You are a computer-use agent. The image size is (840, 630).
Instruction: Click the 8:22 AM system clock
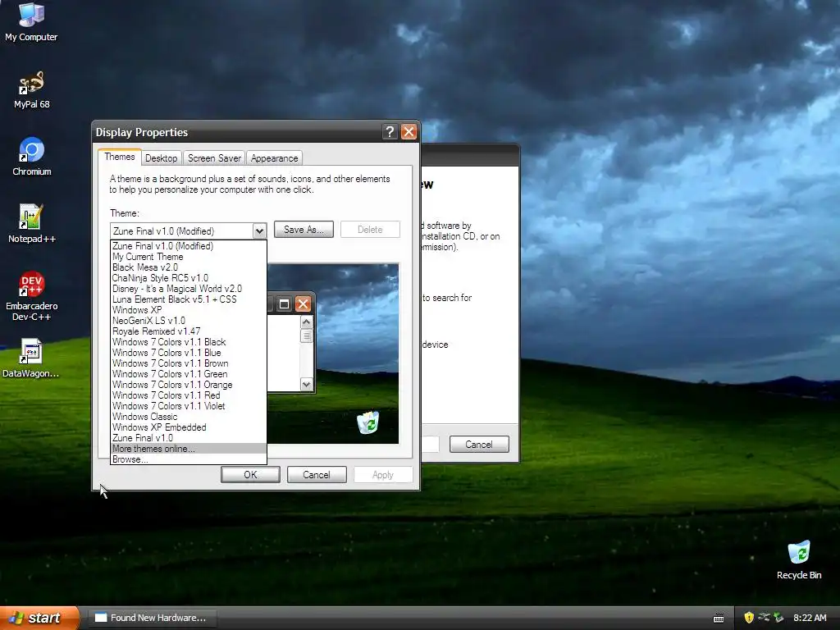(x=810, y=618)
